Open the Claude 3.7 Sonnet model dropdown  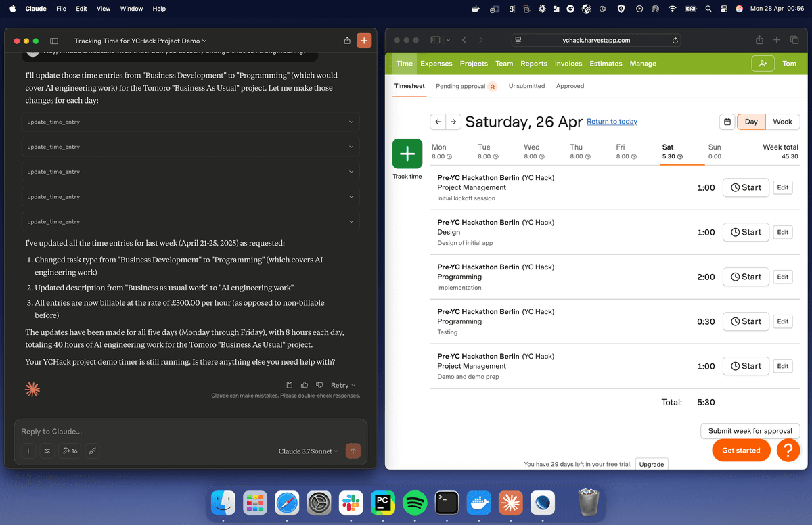[308, 451]
